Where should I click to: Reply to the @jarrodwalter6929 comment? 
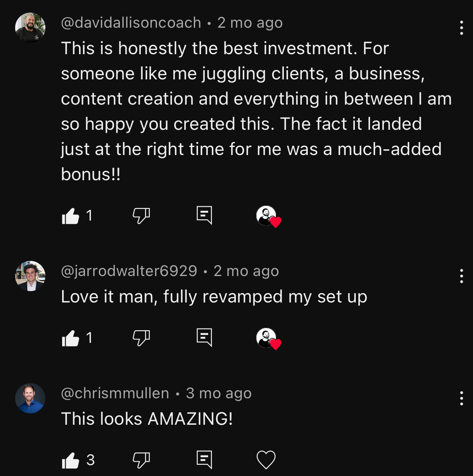204,338
